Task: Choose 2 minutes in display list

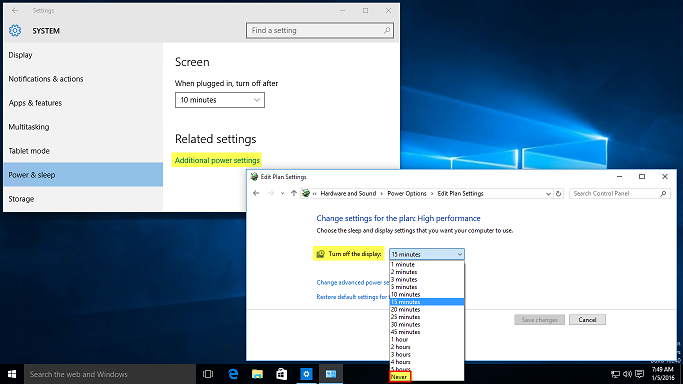Action: click(427, 272)
